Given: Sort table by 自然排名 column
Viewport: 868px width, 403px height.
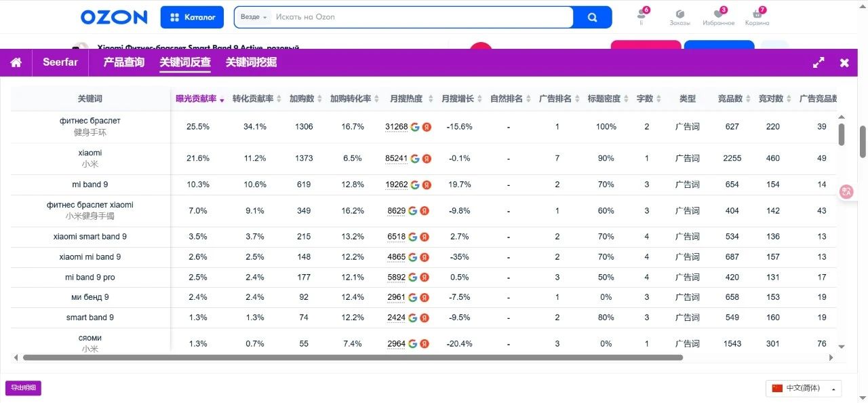Looking at the screenshot, I should point(511,99).
